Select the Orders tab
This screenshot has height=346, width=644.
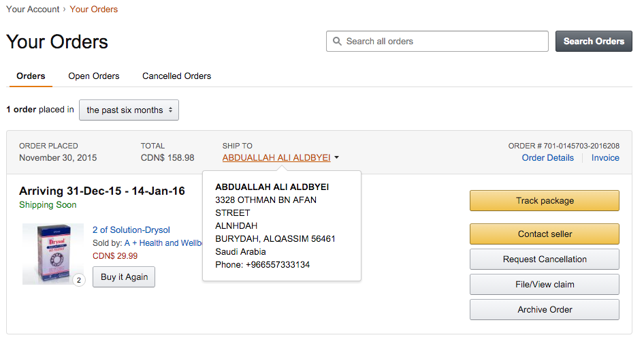pyautogui.click(x=31, y=76)
